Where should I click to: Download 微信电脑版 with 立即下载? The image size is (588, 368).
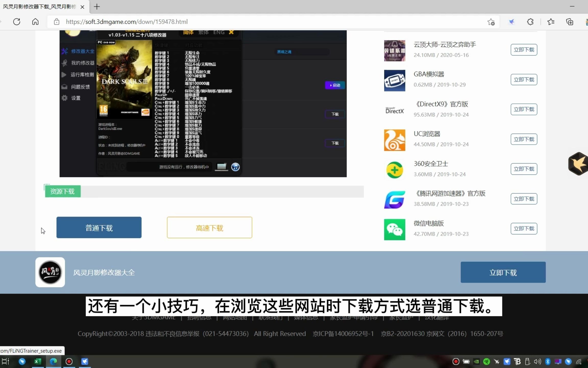pyautogui.click(x=524, y=228)
